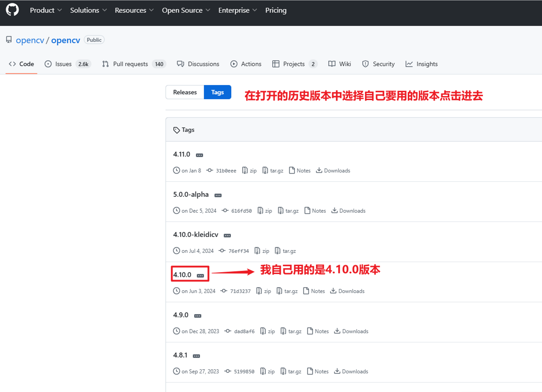Expand the Resources menu
The image size is (542, 392).
(x=134, y=10)
